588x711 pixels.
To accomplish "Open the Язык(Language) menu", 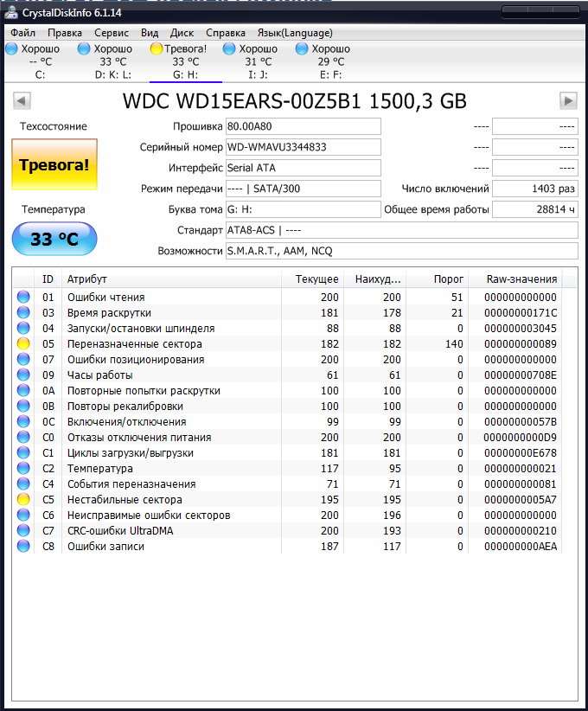I will 295,33.
